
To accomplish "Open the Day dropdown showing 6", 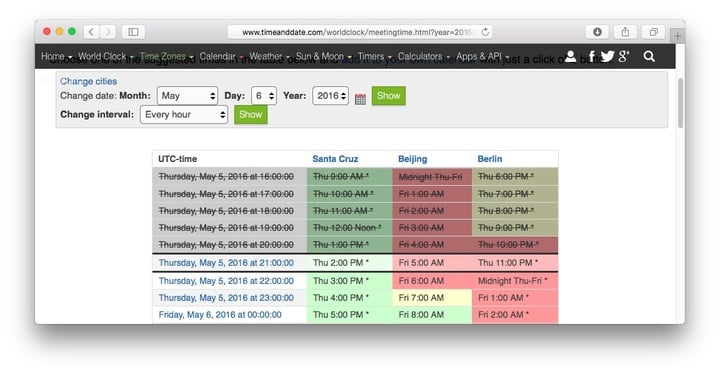I will 264,96.
